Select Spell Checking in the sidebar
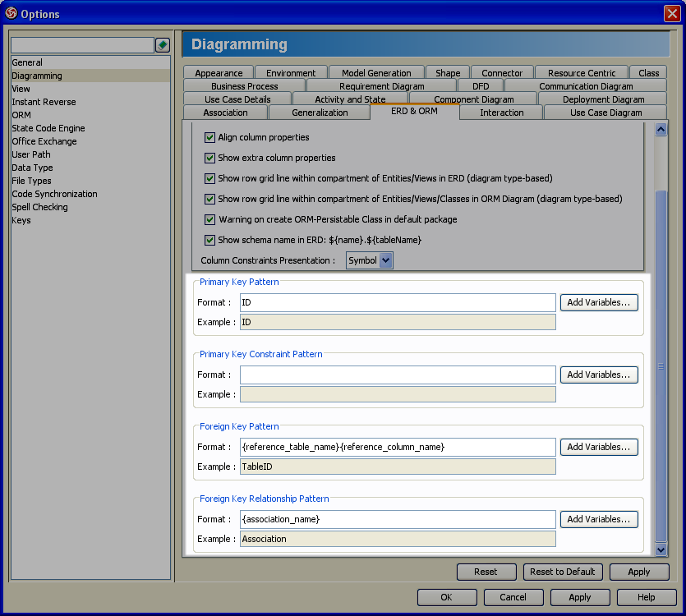 (39, 207)
